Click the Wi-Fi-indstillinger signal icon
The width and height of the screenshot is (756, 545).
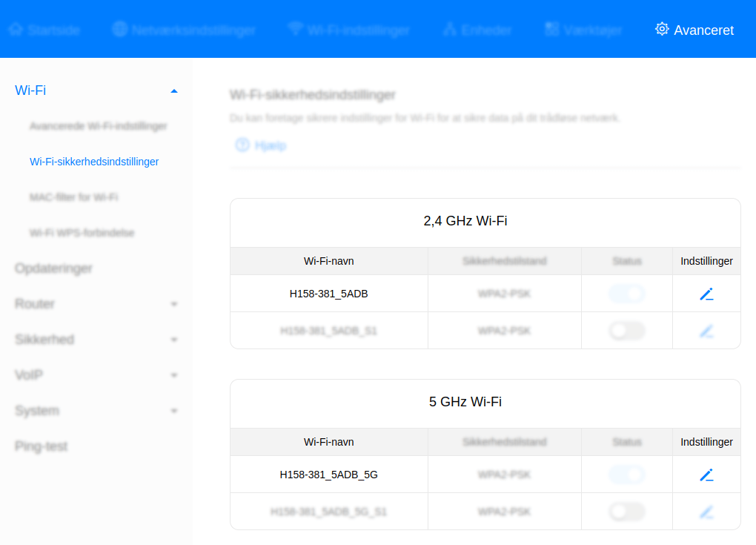pyautogui.click(x=296, y=29)
